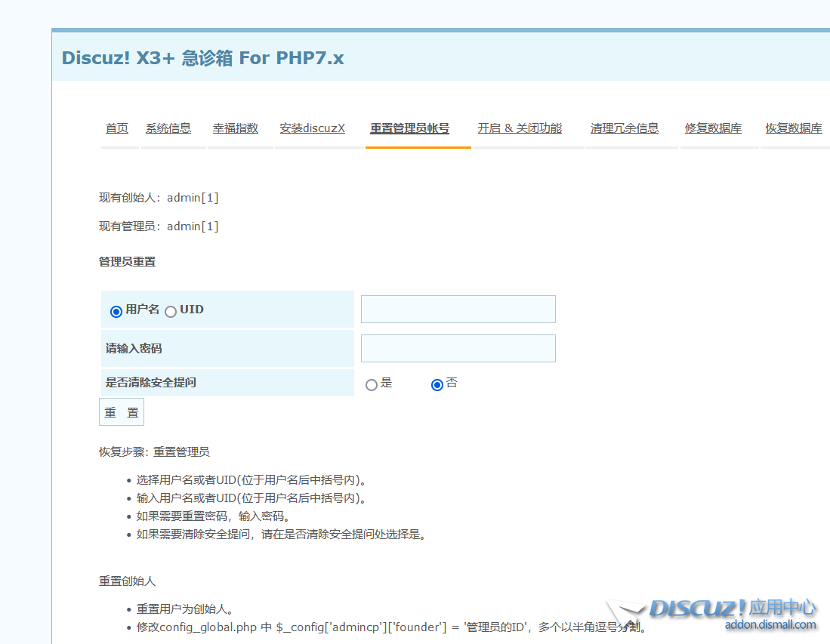The height and width of the screenshot is (644, 830).
Task: Switch to the 清理冗余信息 tab
Action: (625, 128)
